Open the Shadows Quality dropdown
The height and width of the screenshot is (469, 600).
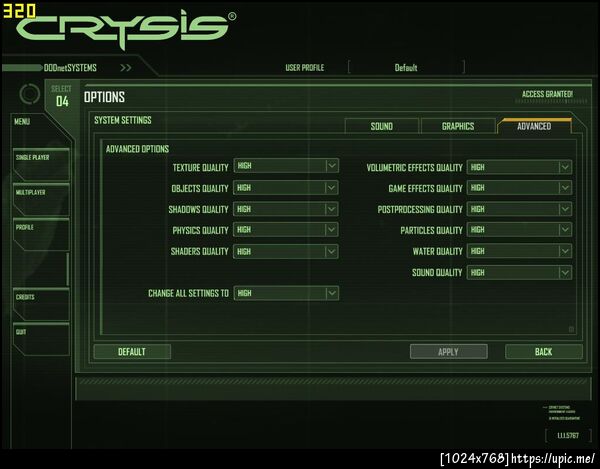[286, 209]
